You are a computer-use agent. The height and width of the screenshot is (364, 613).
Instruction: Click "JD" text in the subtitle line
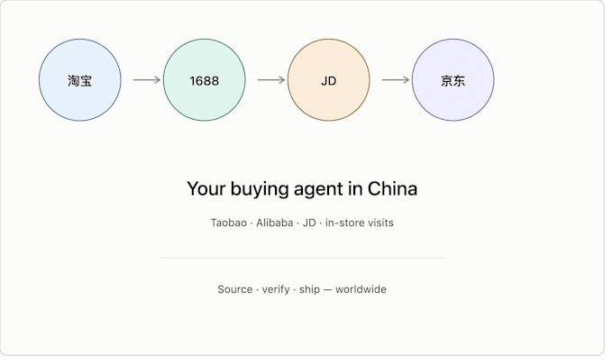click(x=309, y=223)
